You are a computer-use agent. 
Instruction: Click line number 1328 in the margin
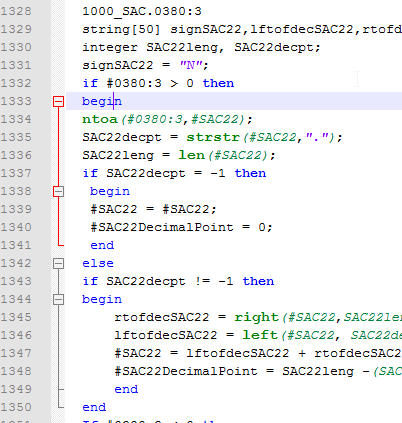tap(16, 11)
